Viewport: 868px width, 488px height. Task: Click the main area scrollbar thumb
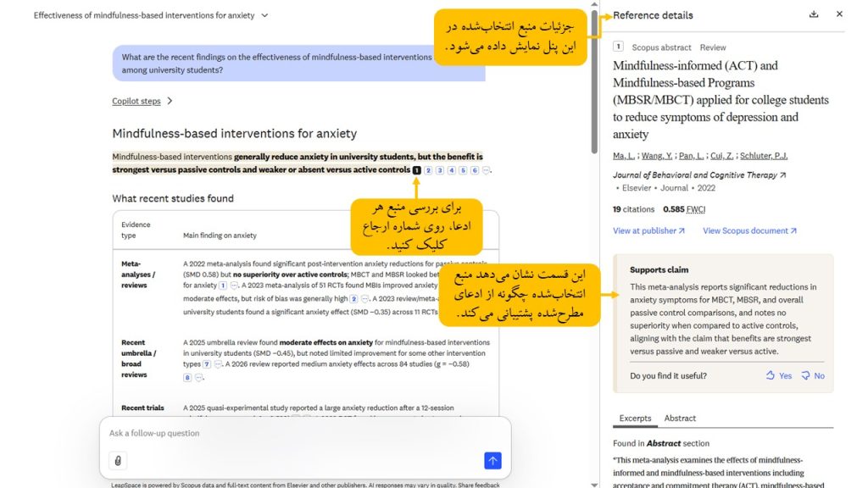click(x=594, y=81)
